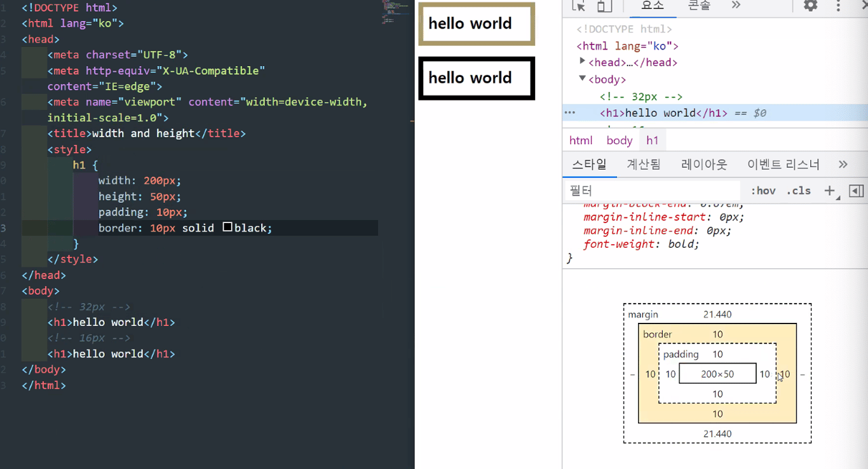This screenshot has height=469, width=868.
Task: Switch to the 콘솔 (Console) tab
Action: (699, 6)
